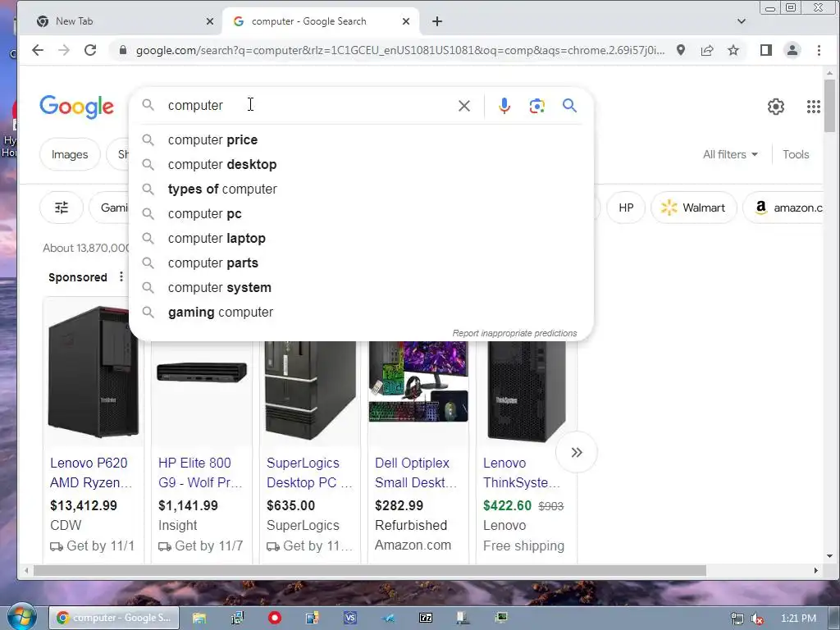The width and height of the screenshot is (840, 630).
Task: Open the Tools button
Action: tap(796, 154)
